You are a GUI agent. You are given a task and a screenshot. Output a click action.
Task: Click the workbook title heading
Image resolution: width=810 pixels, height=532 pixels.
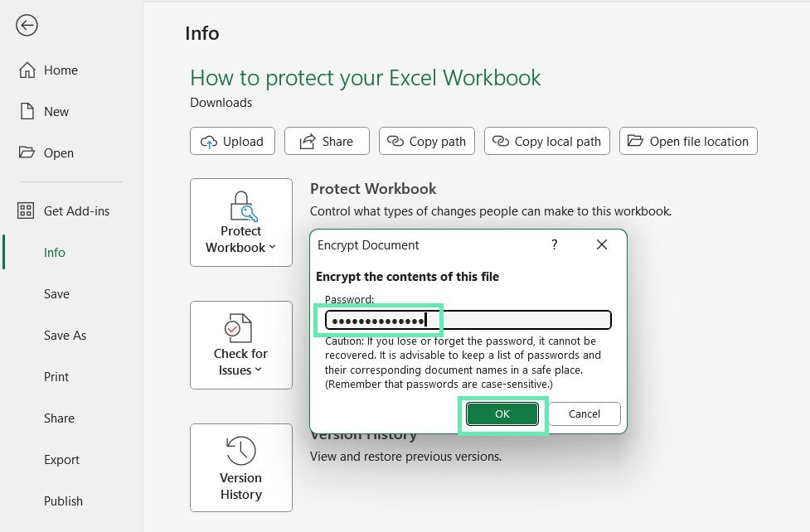pos(366,77)
